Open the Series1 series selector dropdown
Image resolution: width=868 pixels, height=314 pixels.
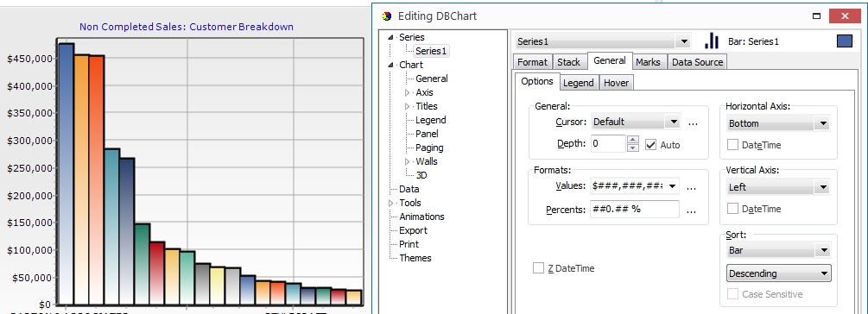coord(684,41)
